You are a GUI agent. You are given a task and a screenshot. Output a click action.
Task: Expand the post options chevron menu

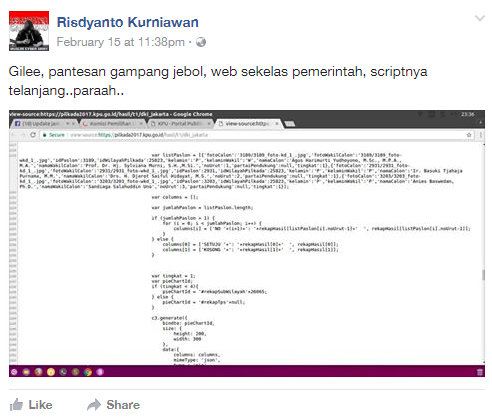tap(480, 18)
